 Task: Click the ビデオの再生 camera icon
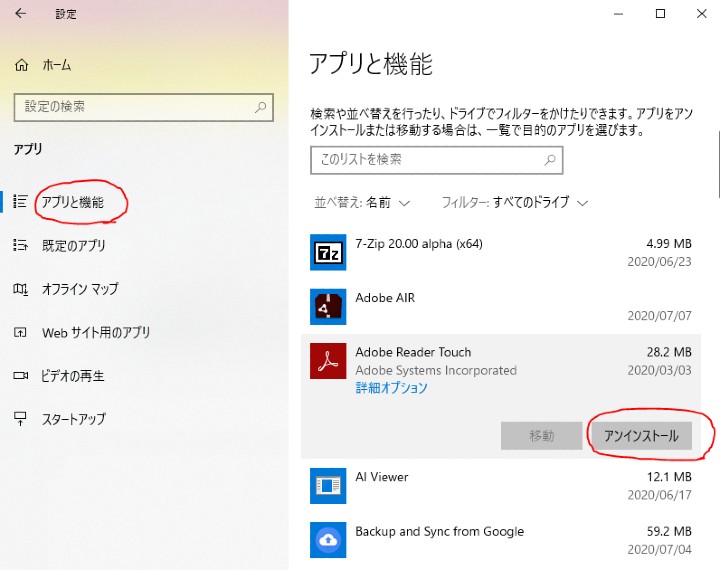click(x=20, y=376)
